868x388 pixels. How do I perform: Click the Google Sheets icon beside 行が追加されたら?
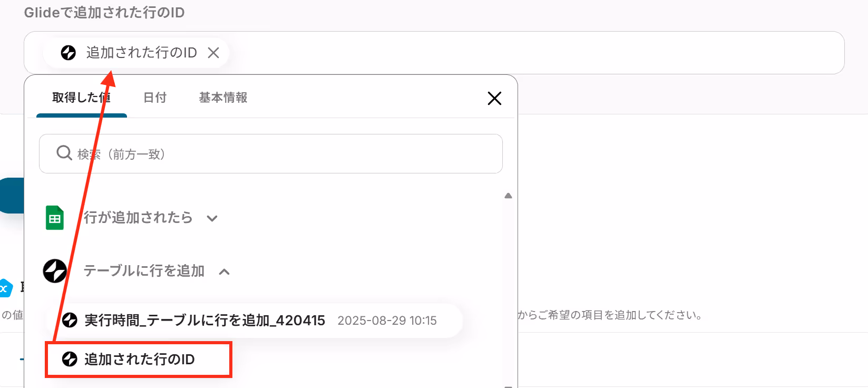[x=55, y=218]
